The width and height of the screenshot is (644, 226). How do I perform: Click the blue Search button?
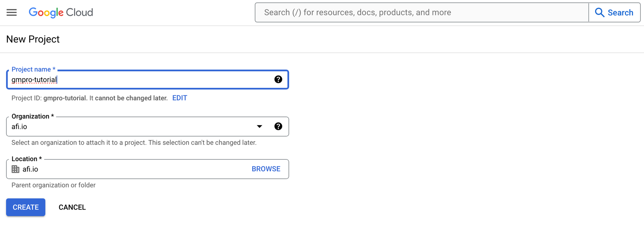tap(614, 12)
